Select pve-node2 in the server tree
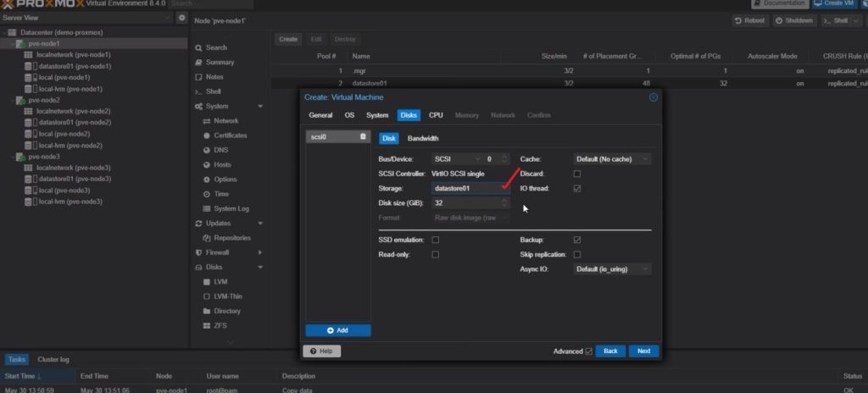Screen dimensions: 868x393 (44, 100)
